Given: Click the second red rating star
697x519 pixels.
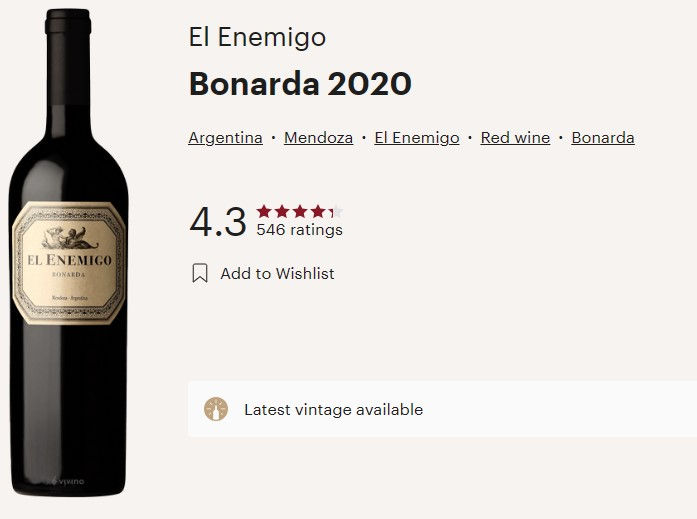Looking at the screenshot, I should 282,212.
